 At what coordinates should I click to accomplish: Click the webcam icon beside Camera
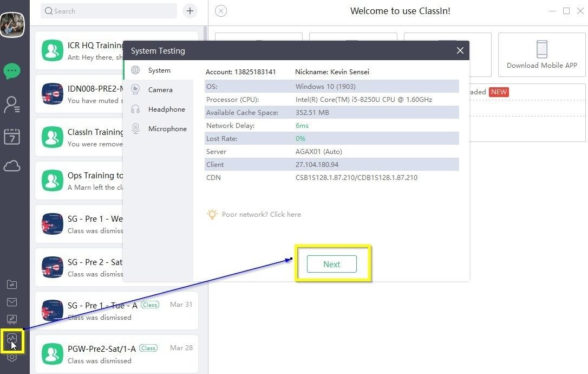click(135, 89)
